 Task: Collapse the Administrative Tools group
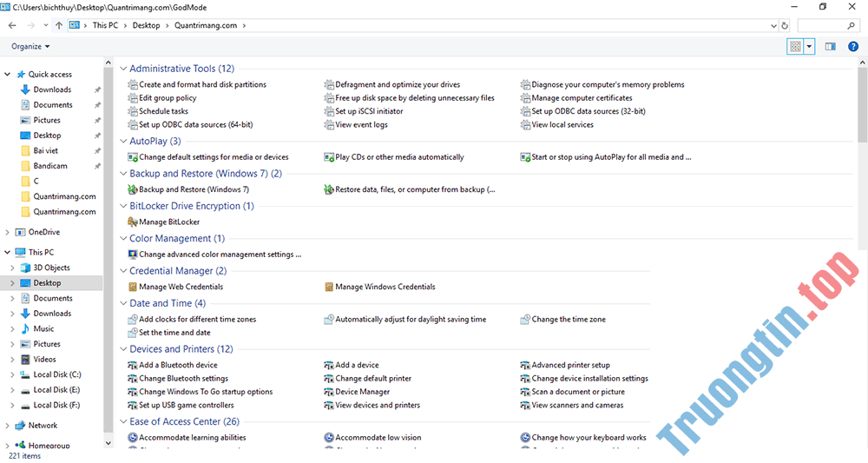[x=123, y=69]
